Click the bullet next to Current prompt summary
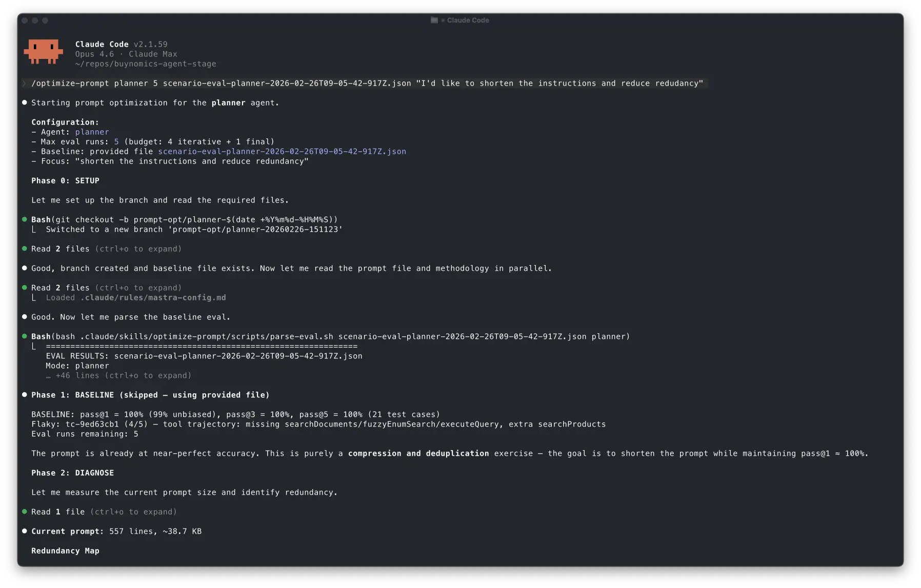This screenshot has height=588, width=921. 24,532
